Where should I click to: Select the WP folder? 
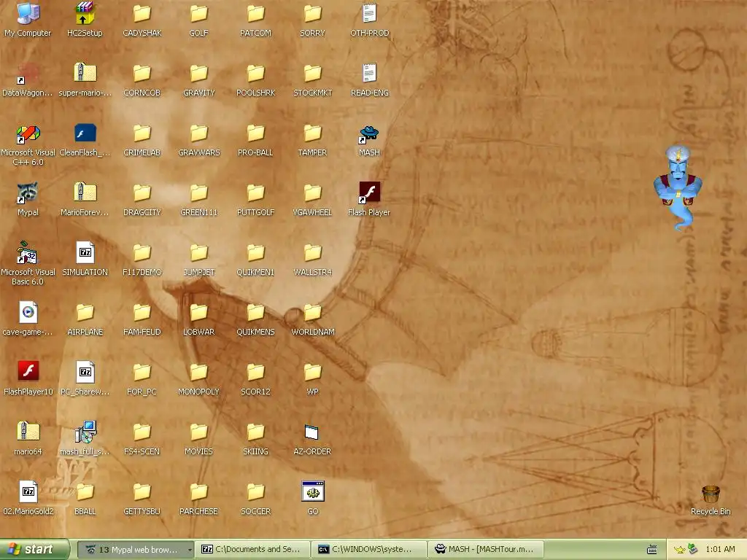pyautogui.click(x=312, y=372)
